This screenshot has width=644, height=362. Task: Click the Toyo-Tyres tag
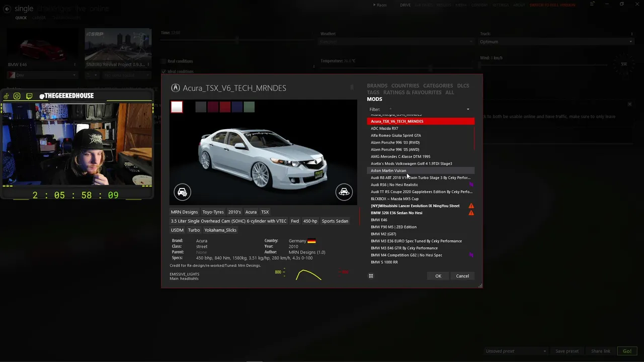(x=213, y=212)
